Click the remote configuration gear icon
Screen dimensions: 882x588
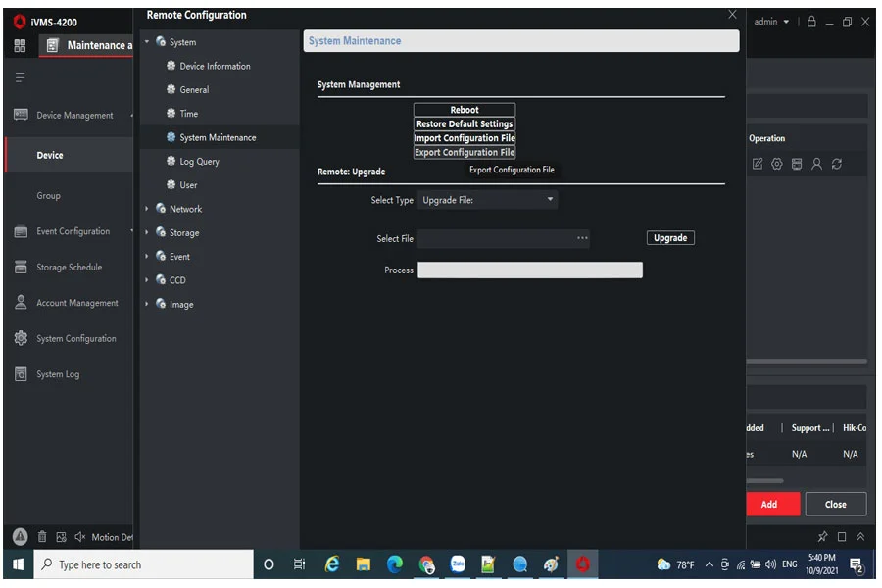[x=777, y=165]
